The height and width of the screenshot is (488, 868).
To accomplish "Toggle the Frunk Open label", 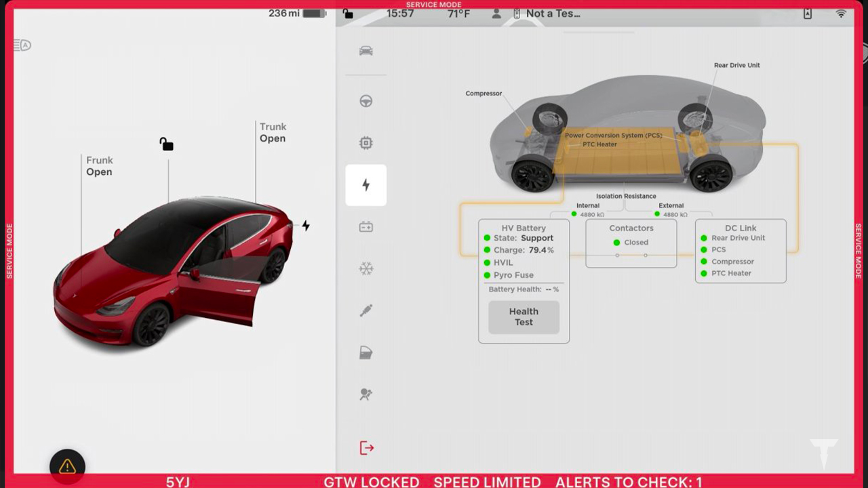I will point(99,166).
